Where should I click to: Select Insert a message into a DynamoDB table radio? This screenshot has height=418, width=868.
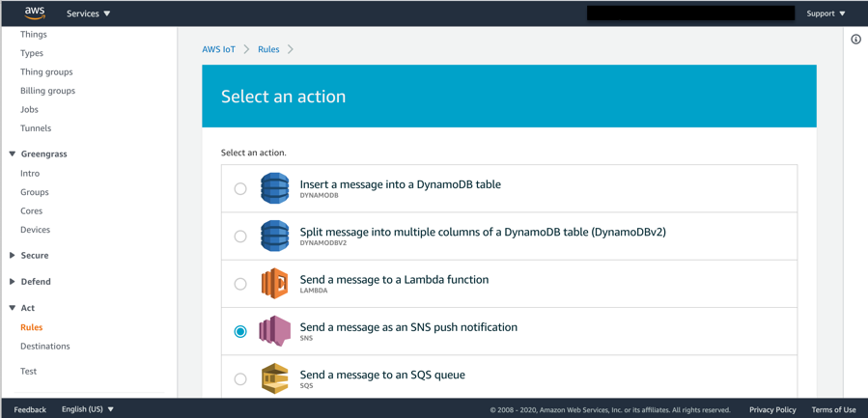click(x=240, y=189)
